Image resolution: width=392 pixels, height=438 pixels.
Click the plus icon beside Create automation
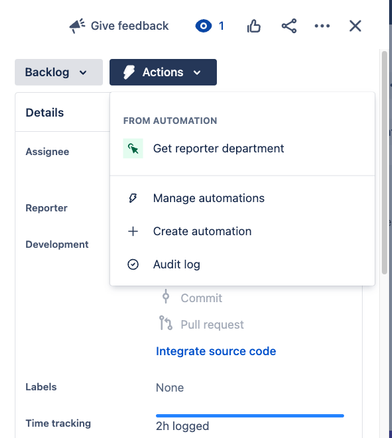pos(133,231)
